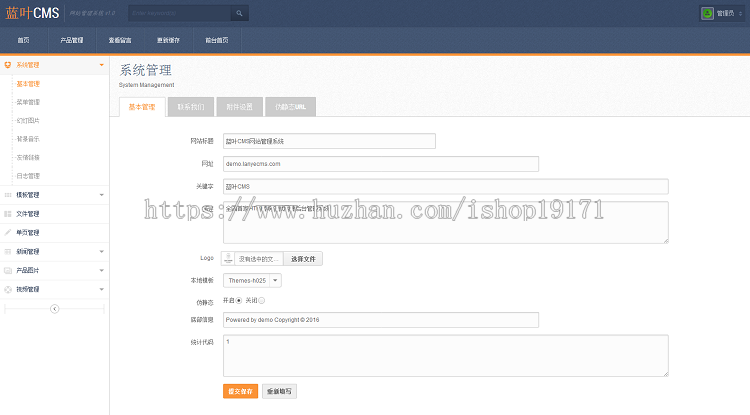Open 产品管理 in the top navigation

coord(72,40)
